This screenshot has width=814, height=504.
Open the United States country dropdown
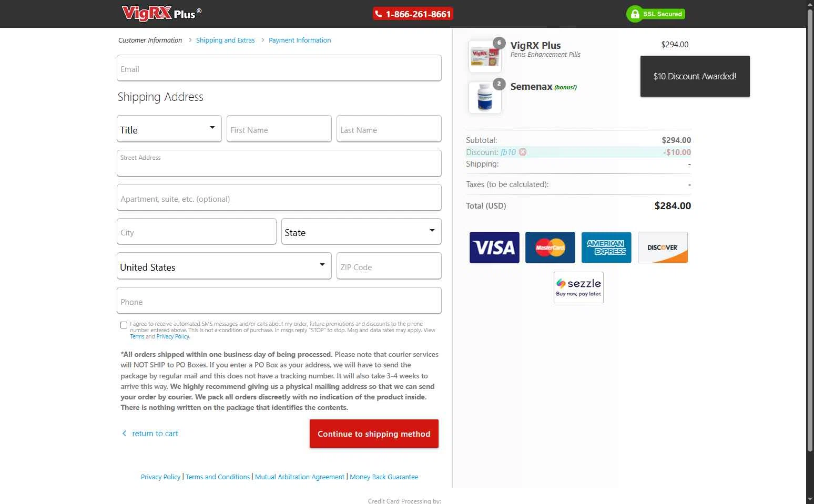pyautogui.click(x=224, y=266)
